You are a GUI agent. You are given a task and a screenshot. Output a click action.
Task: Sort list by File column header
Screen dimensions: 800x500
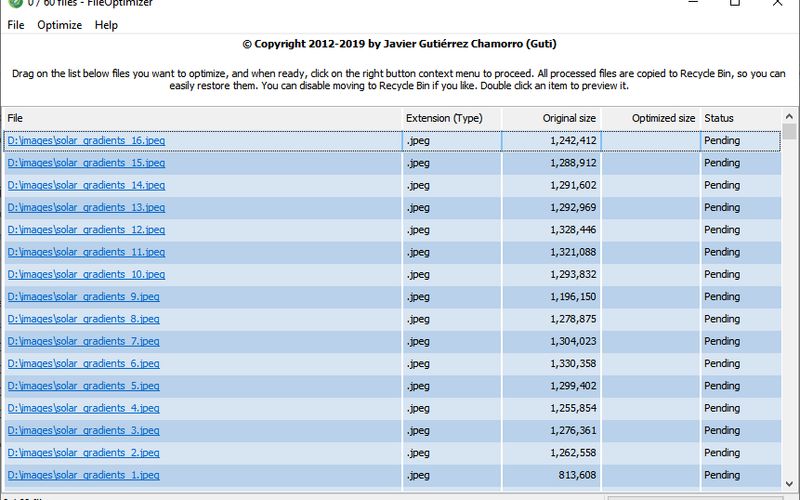point(203,118)
